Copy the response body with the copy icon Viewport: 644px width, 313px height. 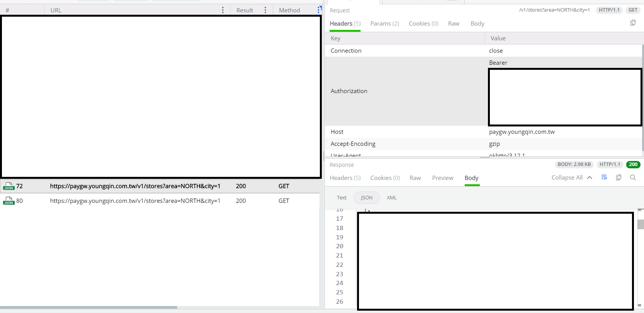pyautogui.click(x=618, y=177)
